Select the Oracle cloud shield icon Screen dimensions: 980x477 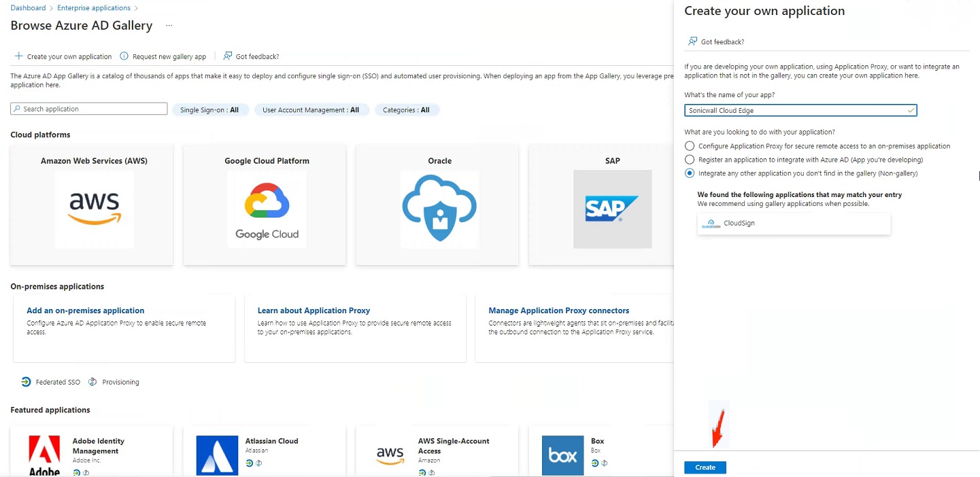pyautogui.click(x=439, y=209)
